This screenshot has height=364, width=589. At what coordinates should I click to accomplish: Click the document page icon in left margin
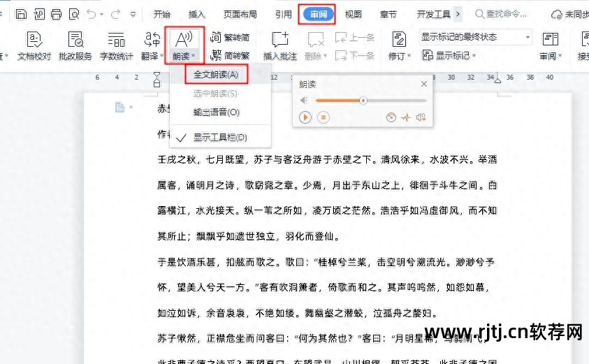tap(119, 107)
